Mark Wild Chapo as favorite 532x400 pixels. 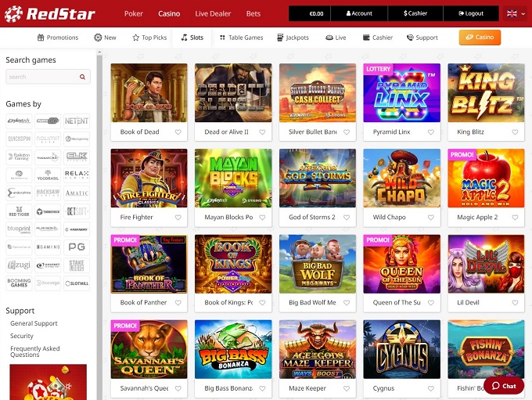[431, 218]
